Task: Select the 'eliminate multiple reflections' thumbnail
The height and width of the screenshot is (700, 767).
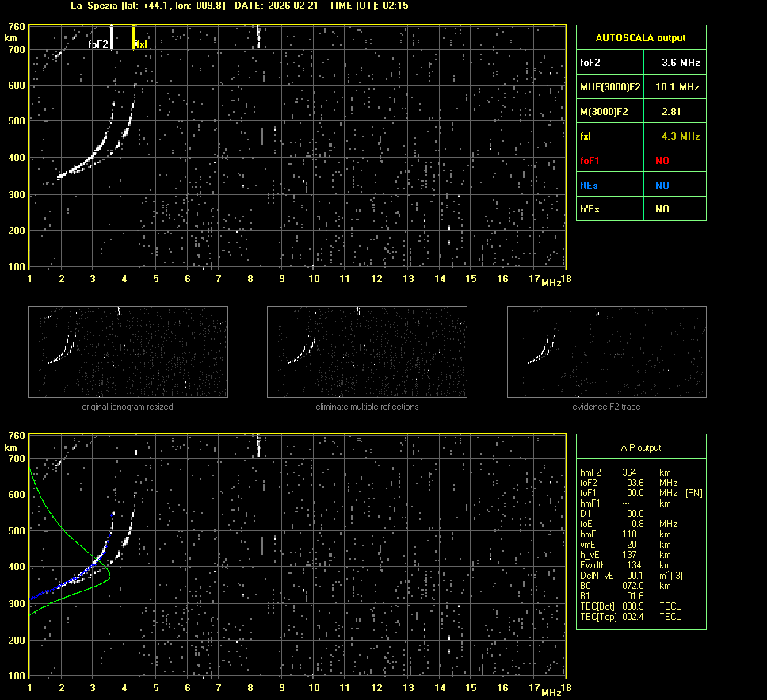Action: pos(367,352)
